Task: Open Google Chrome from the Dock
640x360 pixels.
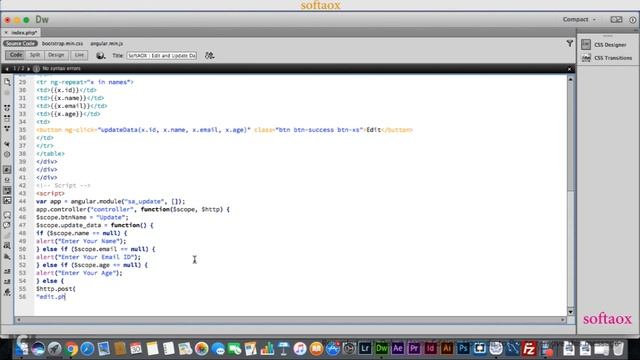Action: coord(71,349)
